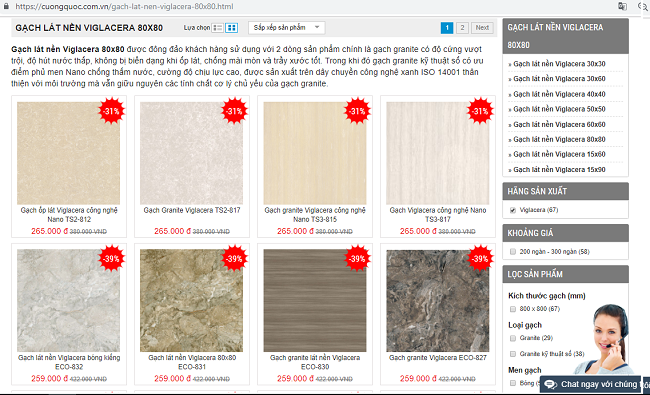Tick the Bóng glaze checkbox under Men gạch
The image size is (650, 395).
pyautogui.click(x=513, y=383)
